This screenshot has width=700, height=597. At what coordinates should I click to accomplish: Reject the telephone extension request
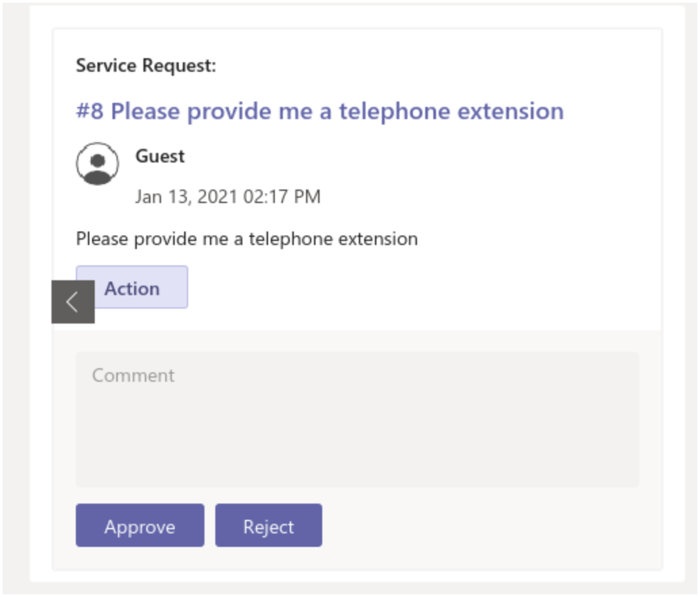coord(268,526)
